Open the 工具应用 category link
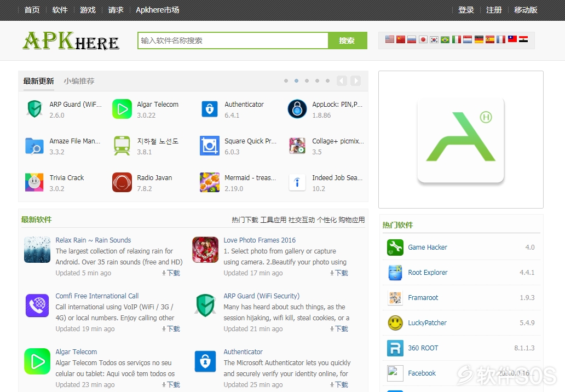 click(x=274, y=220)
